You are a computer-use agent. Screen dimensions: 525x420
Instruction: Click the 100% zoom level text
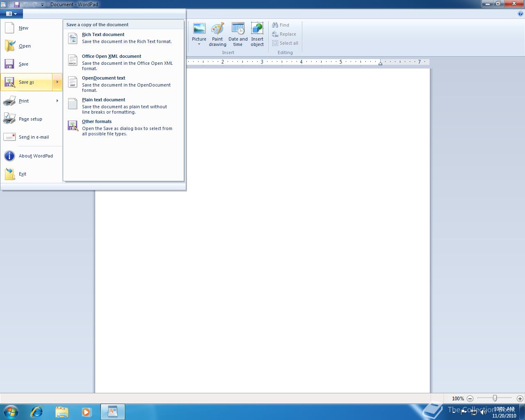[458, 398]
